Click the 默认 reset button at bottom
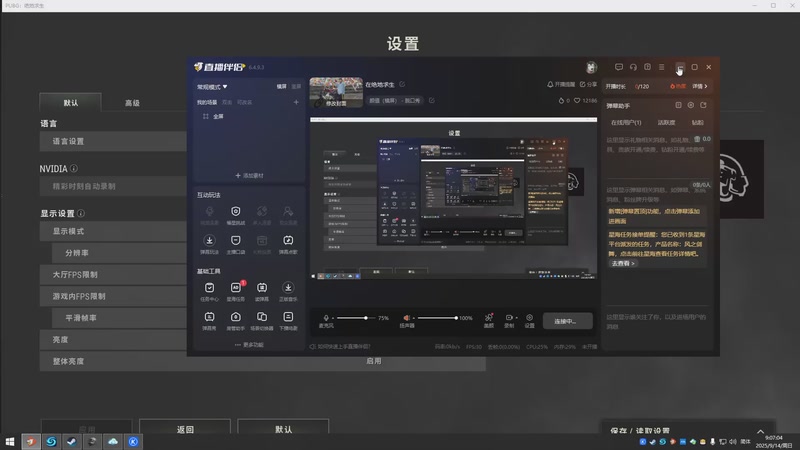800x450 pixels. pyautogui.click(x=283, y=428)
